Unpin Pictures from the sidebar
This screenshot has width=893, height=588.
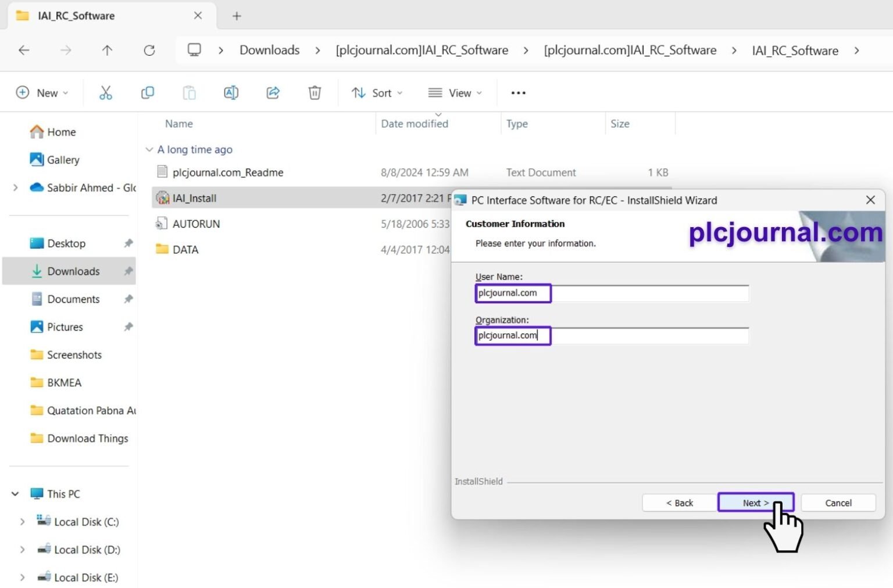click(x=128, y=327)
